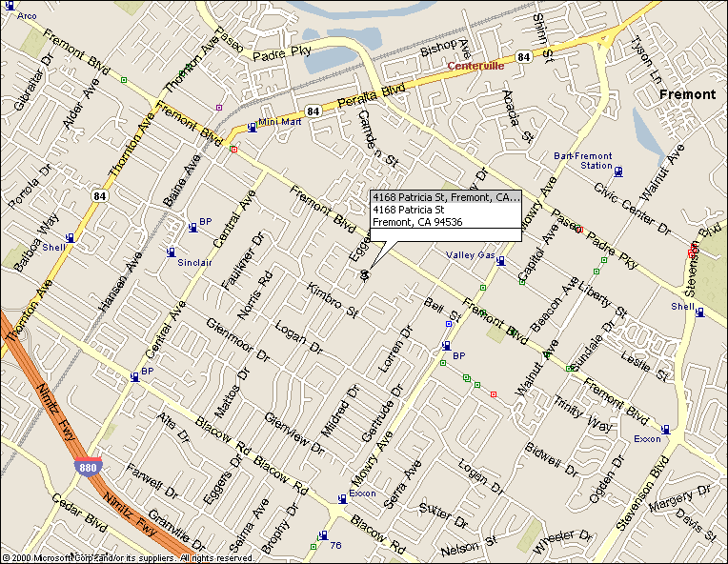This screenshot has width=728, height=564.
Task: Select the 76 gas station icon
Action: click(323, 535)
